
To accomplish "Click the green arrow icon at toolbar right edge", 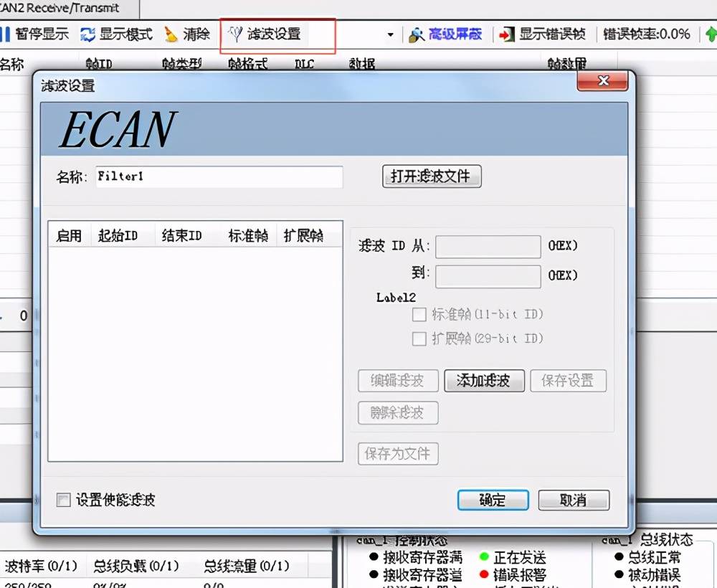I will coord(710,33).
